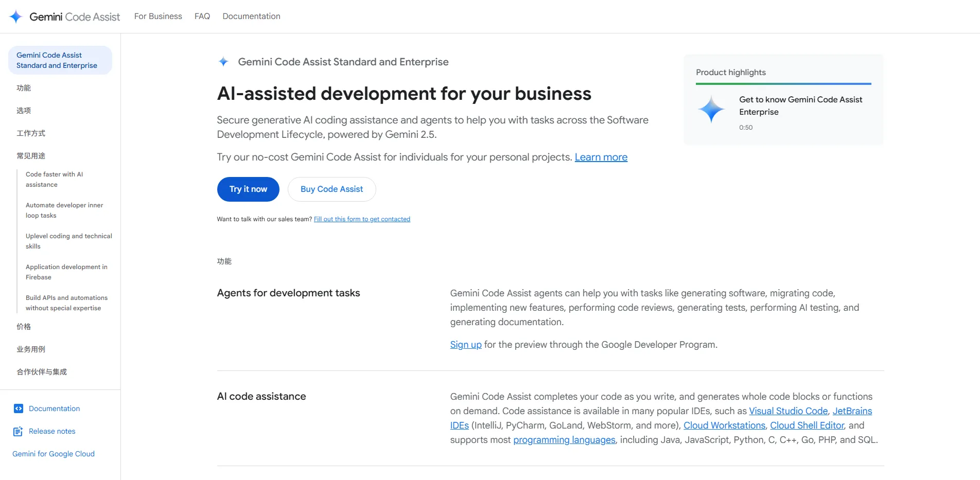
Task: Open the sidebar Documentation link
Action: pyautogui.click(x=54, y=408)
